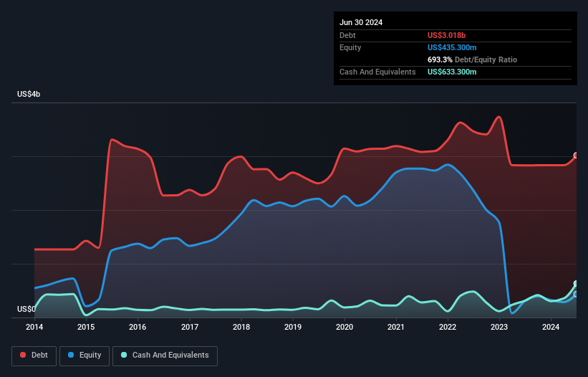Click the red Debt endpoint marker
The width and height of the screenshot is (588, 377).
click(577, 156)
